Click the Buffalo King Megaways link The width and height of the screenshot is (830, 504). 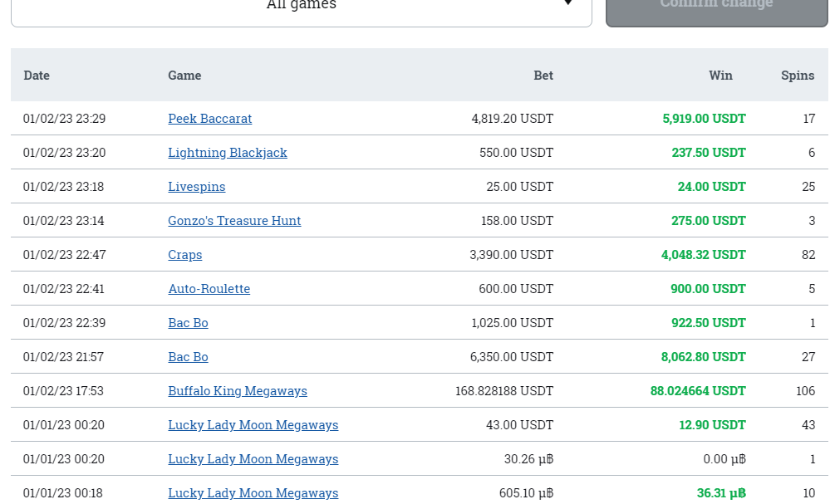pyautogui.click(x=237, y=391)
